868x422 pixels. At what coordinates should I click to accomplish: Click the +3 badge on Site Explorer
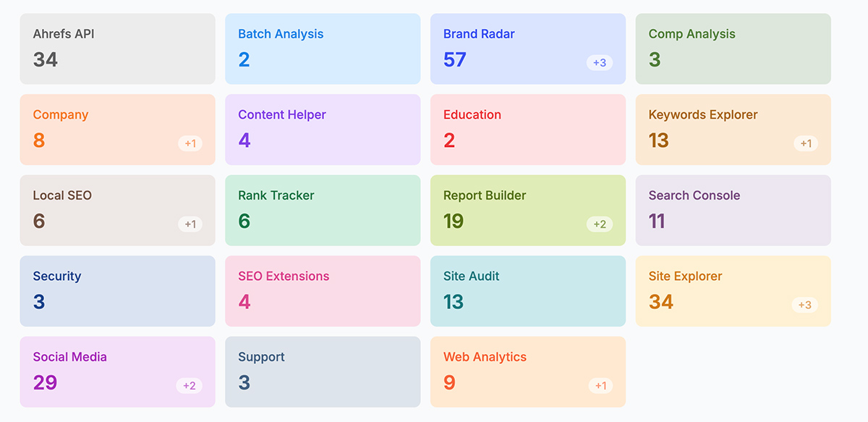[805, 305]
